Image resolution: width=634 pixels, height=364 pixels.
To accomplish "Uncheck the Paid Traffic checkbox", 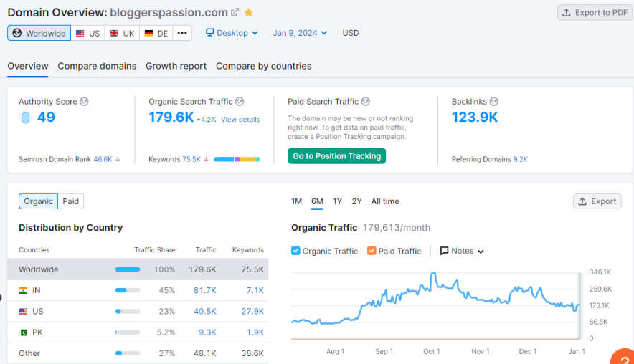I will [372, 251].
